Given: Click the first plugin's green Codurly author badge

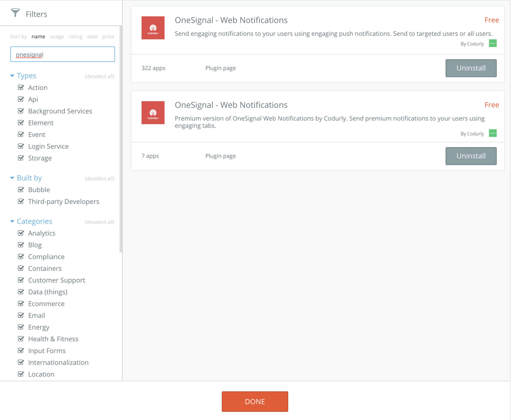Looking at the screenshot, I should click(493, 43).
